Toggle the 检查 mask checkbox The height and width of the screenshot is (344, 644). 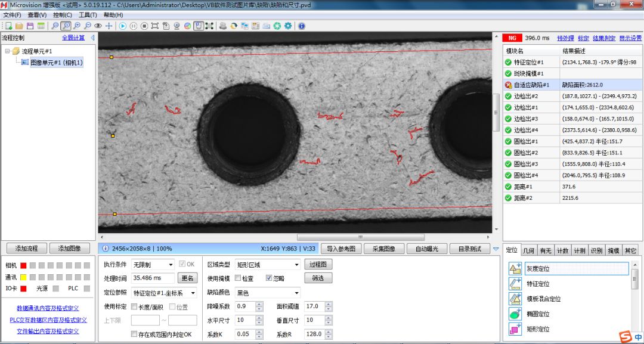238,278
